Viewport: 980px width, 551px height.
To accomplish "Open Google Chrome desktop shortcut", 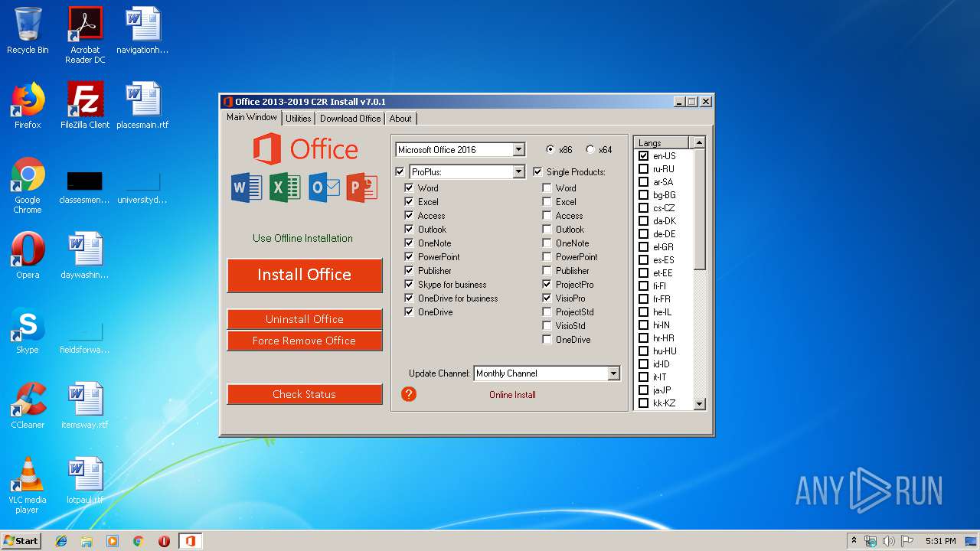I will [28, 185].
